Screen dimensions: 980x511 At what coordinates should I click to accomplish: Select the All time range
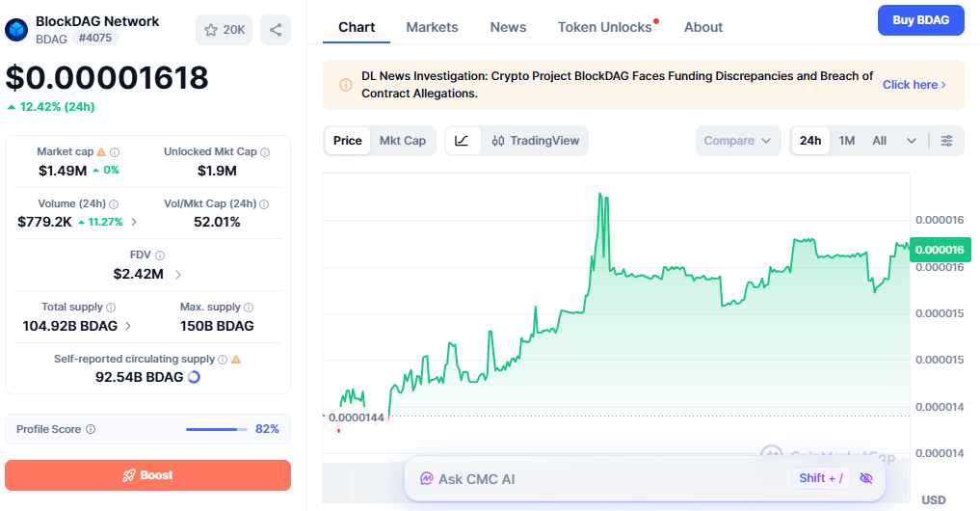(x=880, y=141)
